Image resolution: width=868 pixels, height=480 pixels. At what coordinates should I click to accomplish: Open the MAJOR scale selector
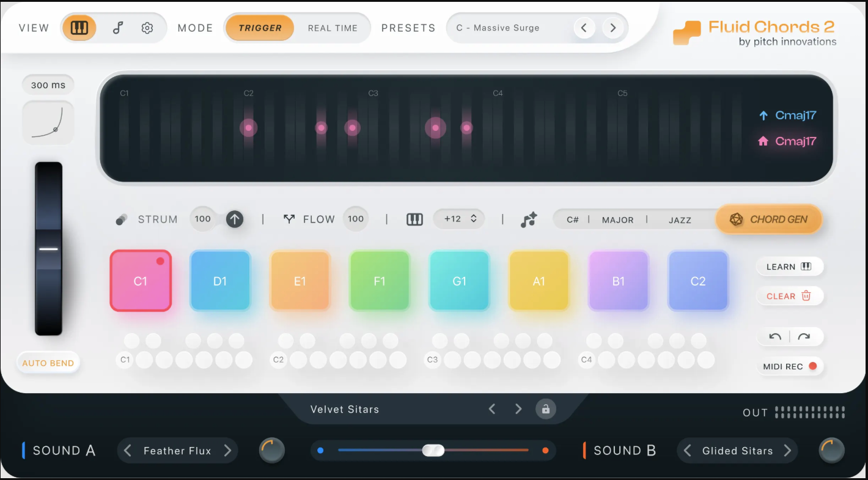[617, 219]
